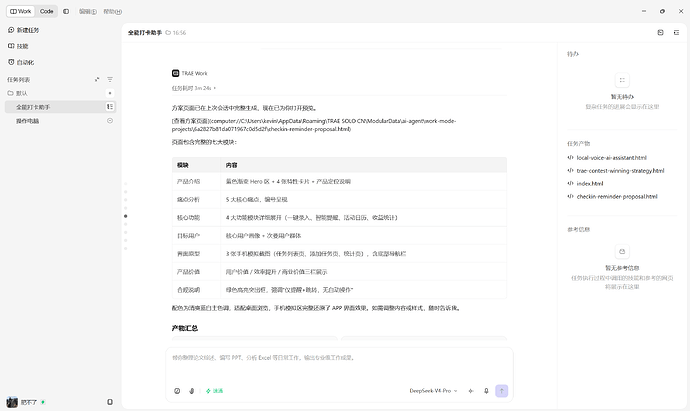690x411 pixels.
Task: Select the 操作电脑 task
Action: pos(60,121)
